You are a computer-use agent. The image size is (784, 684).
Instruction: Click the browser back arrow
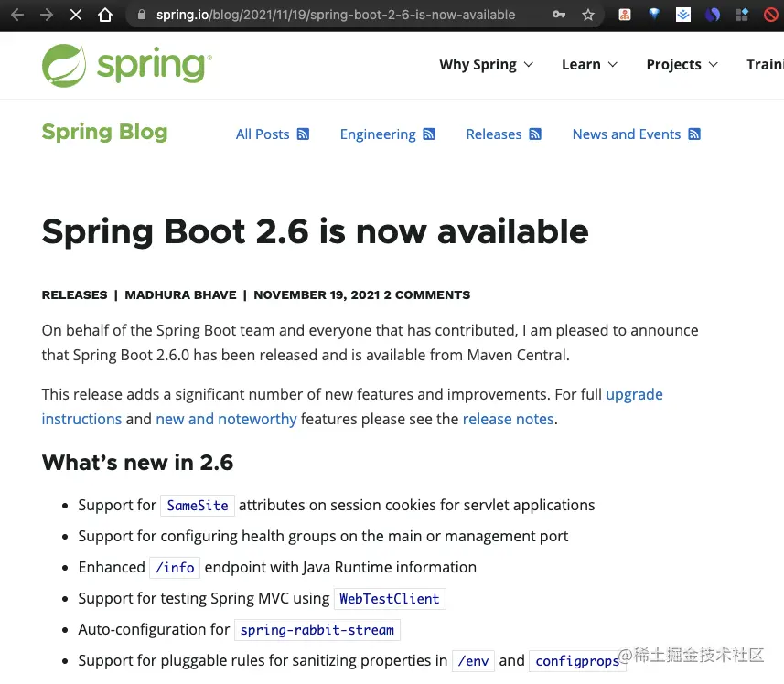pos(17,15)
